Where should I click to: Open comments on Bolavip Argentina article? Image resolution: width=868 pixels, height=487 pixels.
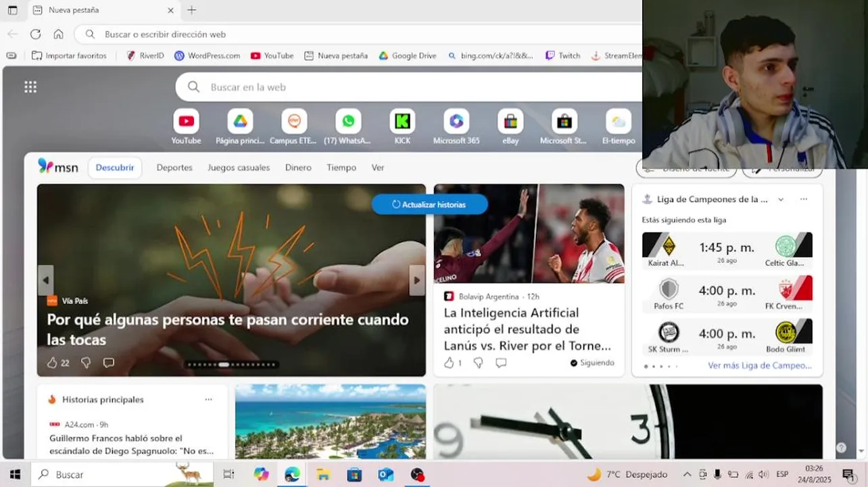pyautogui.click(x=501, y=363)
